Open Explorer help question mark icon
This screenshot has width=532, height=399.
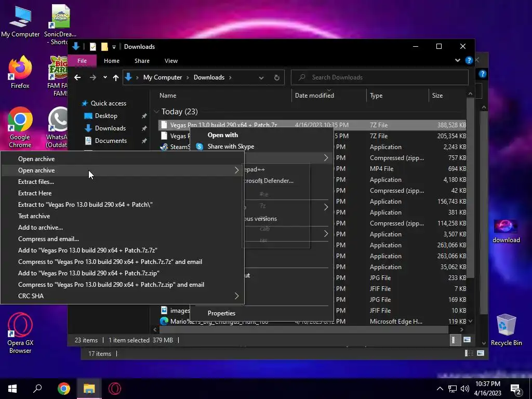click(x=469, y=60)
